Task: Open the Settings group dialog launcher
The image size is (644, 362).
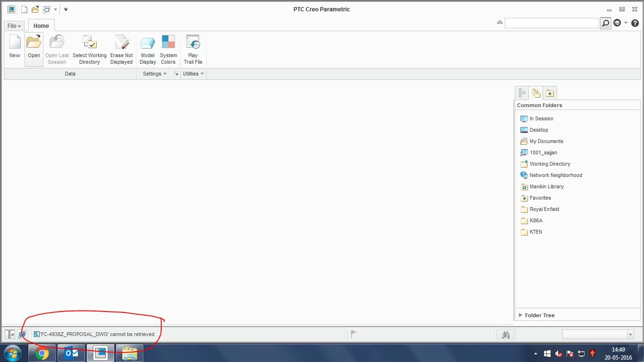Action: click(176, 74)
